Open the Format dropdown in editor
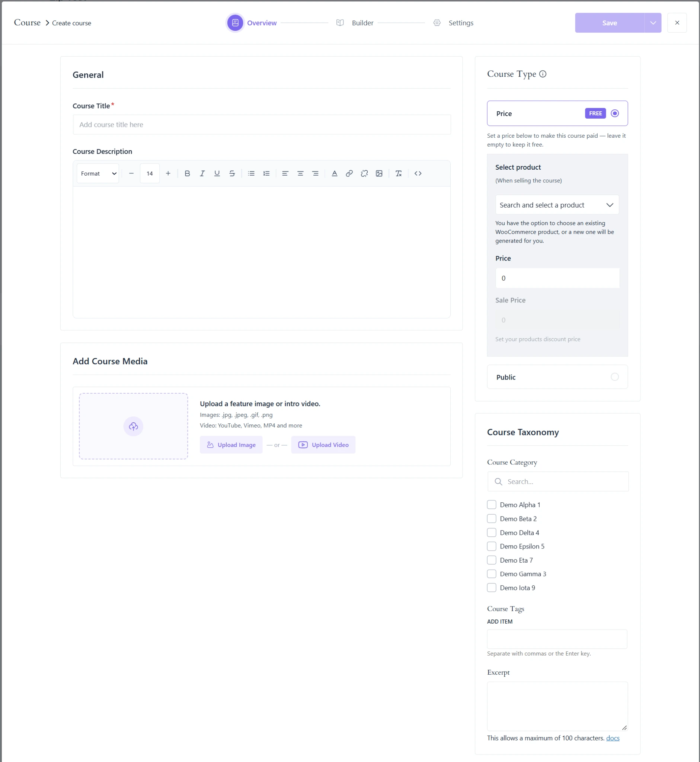Viewport: 700px width, 762px height. tap(98, 173)
